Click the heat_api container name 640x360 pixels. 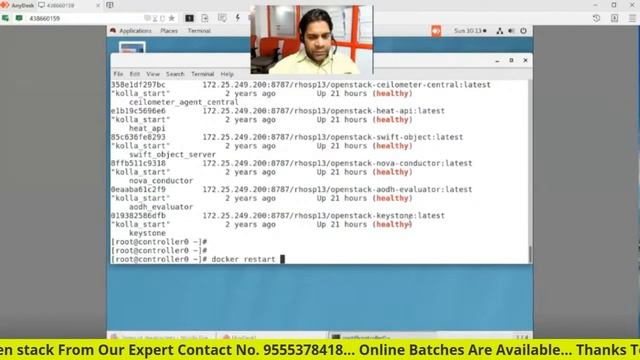tap(147, 128)
